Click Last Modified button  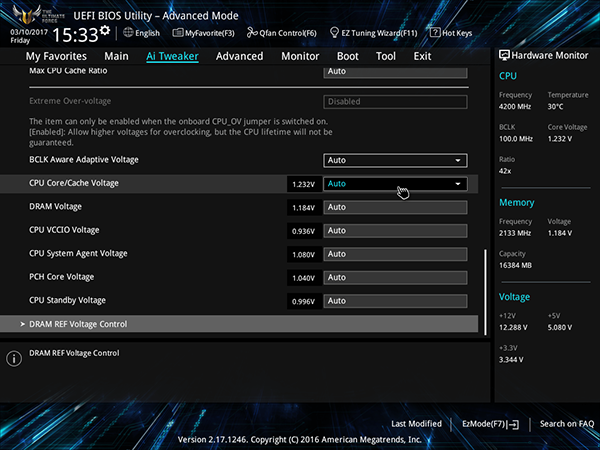point(416,424)
